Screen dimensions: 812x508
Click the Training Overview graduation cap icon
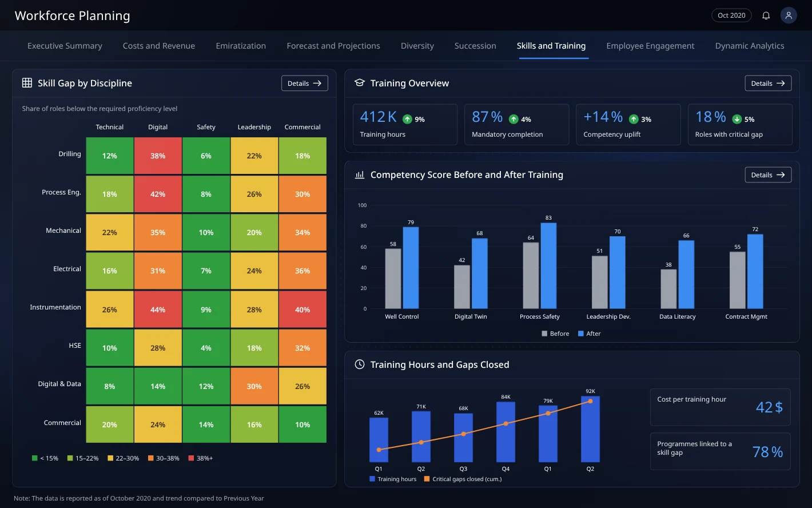tap(360, 83)
